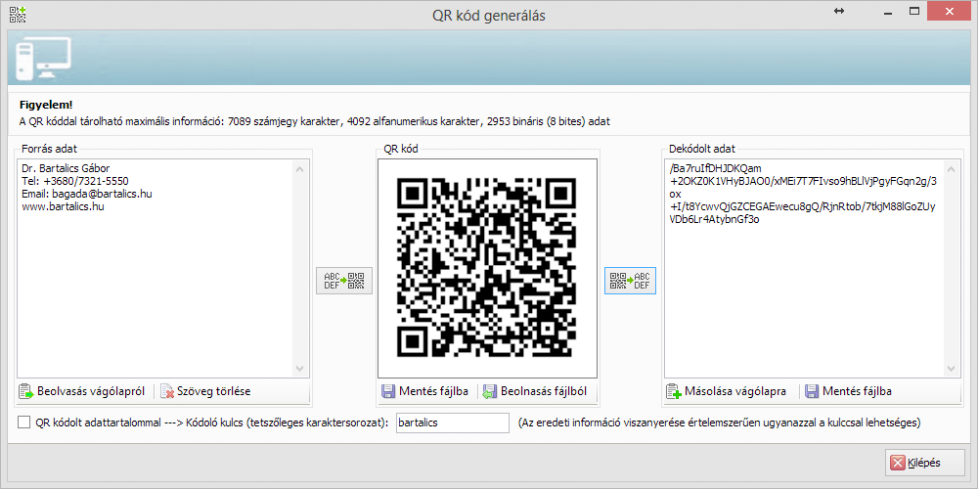Click the QR-to-text decode arrow button
Screen dimensions: 978x489
click(x=630, y=280)
